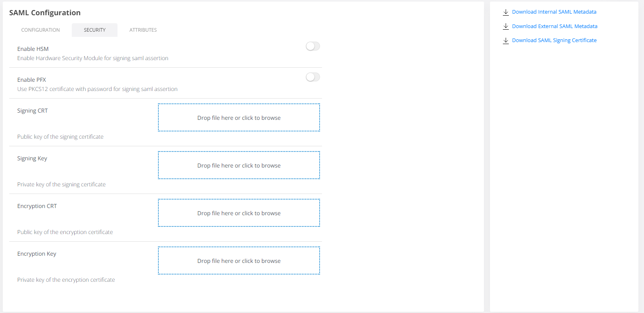Viewport: 644px width, 313px height.
Task: Open the Download Internal SAML Metadata link
Action: pyautogui.click(x=554, y=12)
